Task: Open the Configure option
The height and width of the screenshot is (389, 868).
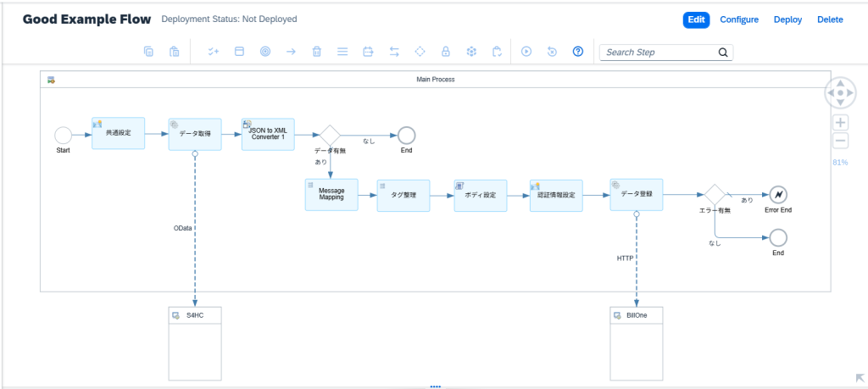Action: click(739, 20)
